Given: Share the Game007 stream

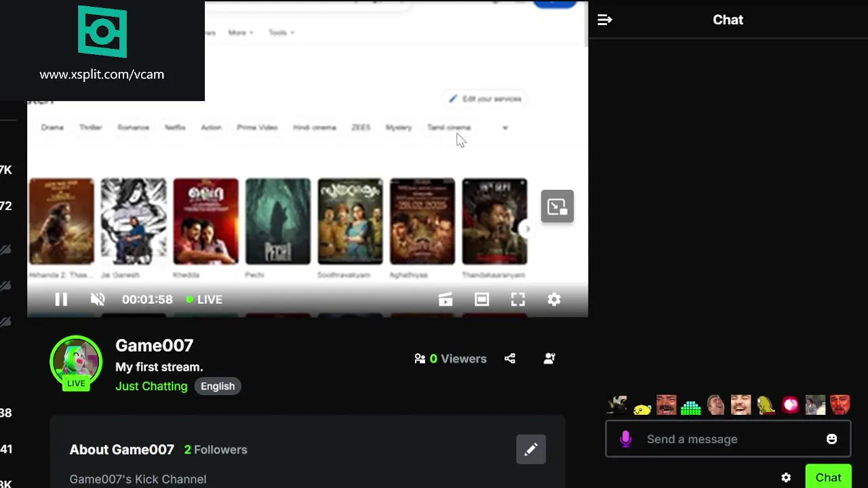Looking at the screenshot, I should click(510, 359).
